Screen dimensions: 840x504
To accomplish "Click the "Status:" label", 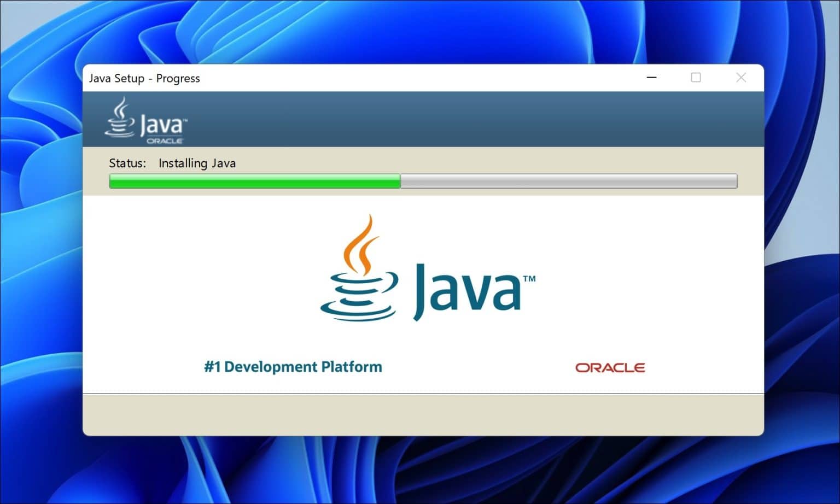I will (127, 163).
